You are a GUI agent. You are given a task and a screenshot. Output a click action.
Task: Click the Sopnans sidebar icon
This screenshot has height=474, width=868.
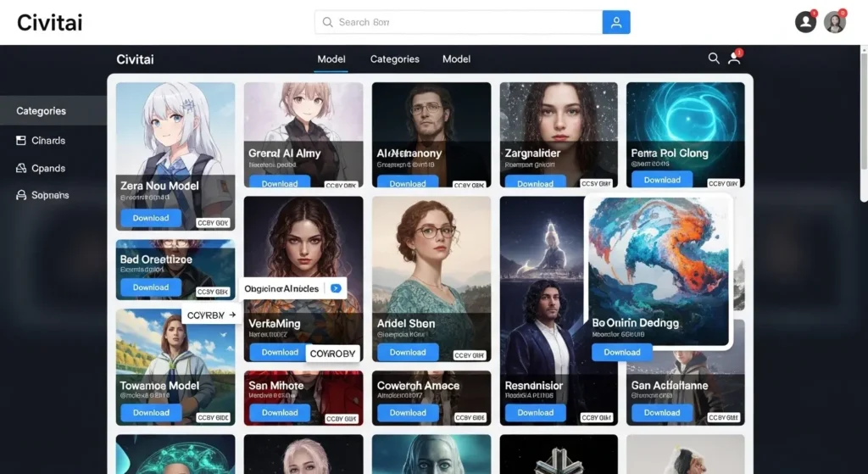(x=22, y=196)
